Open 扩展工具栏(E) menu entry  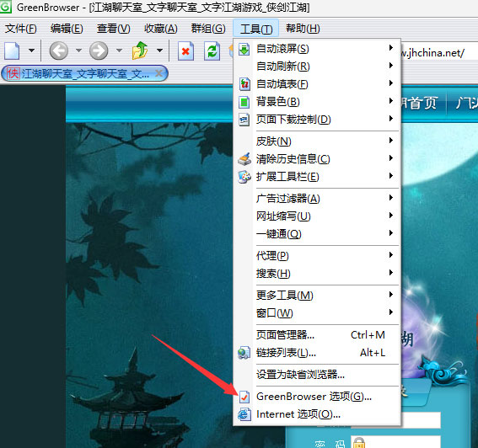(317, 176)
